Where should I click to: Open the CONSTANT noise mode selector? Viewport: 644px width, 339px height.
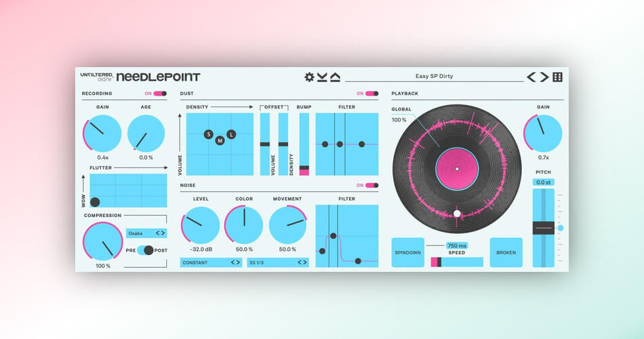coord(211,262)
